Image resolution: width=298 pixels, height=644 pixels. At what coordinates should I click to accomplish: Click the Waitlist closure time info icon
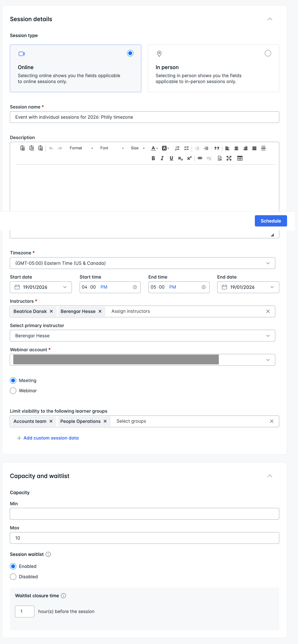tap(64, 596)
